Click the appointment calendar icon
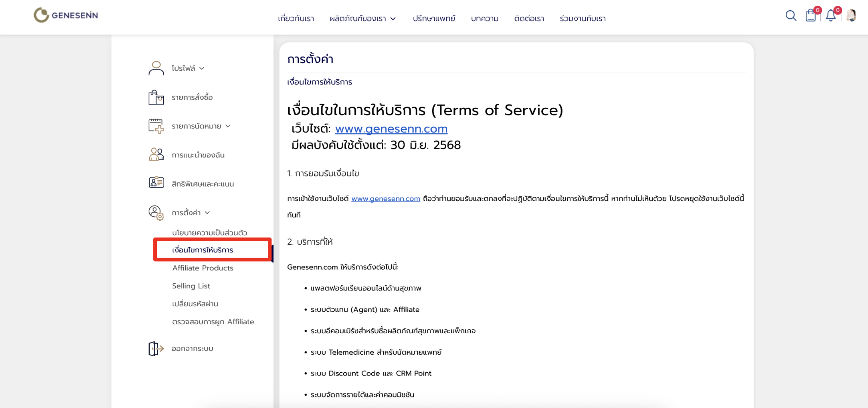This screenshot has width=868, height=408. click(x=156, y=126)
